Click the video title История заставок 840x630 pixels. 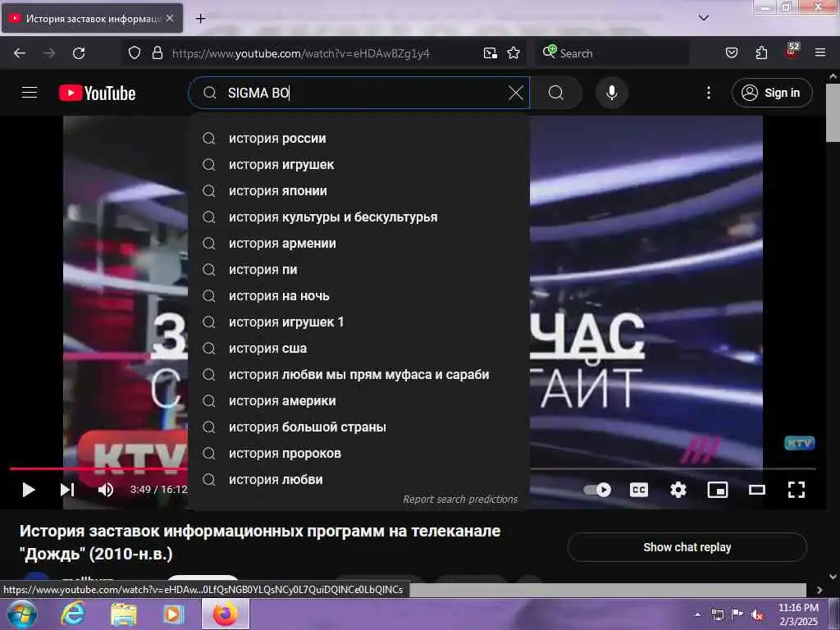[260, 542]
